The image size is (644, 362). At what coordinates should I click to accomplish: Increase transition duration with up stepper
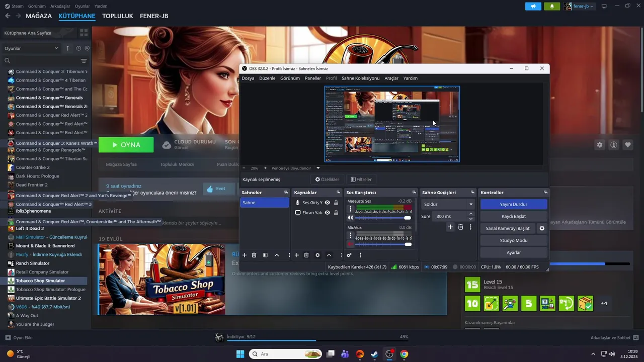(x=471, y=214)
